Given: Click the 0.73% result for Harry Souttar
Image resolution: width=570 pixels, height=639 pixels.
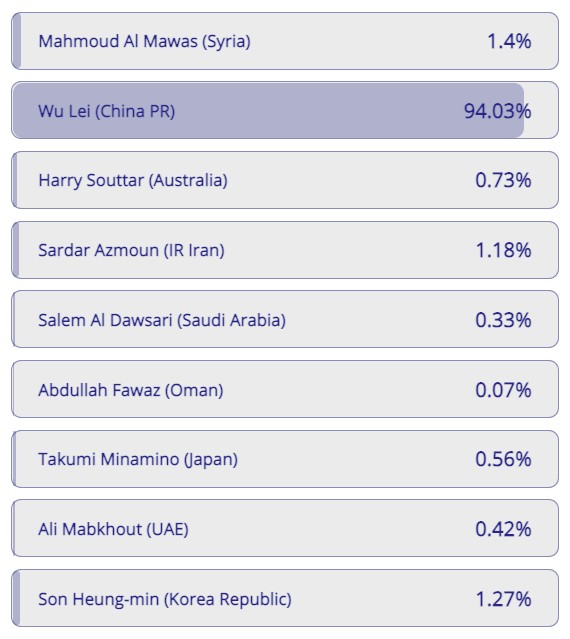Looking at the screenshot, I should pyautogui.click(x=503, y=180).
